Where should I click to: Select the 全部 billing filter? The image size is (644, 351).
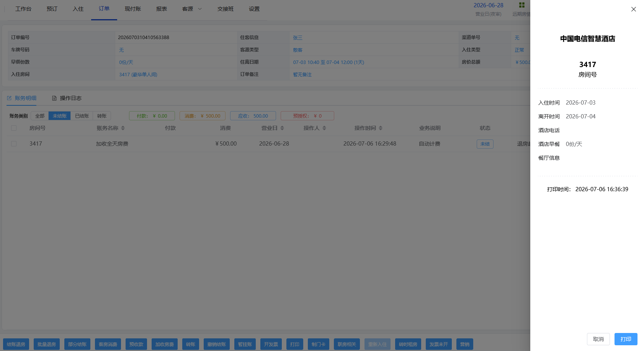point(40,116)
